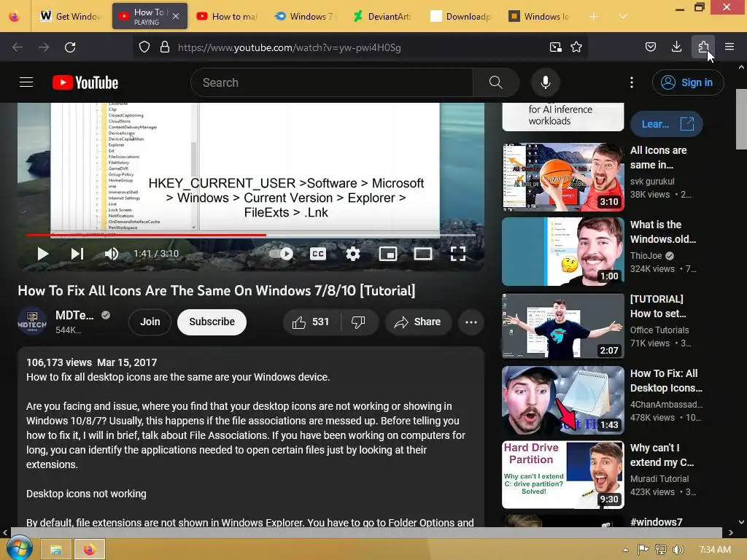Screen dimensions: 747x560
Task: Open 'What is the Windows.old...' thumbnail
Action: [563, 252]
